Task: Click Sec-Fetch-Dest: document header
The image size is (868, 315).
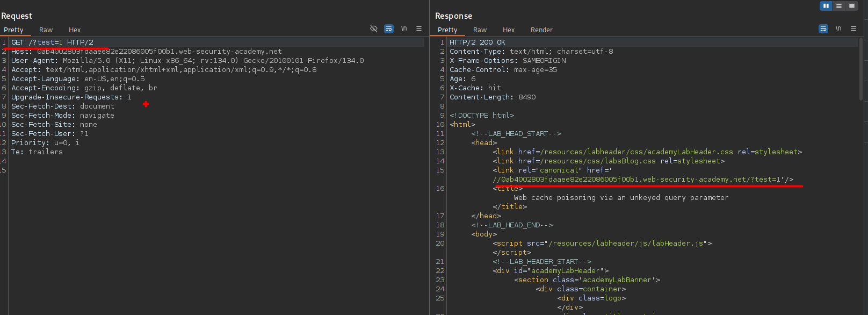Action: tap(63, 106)
